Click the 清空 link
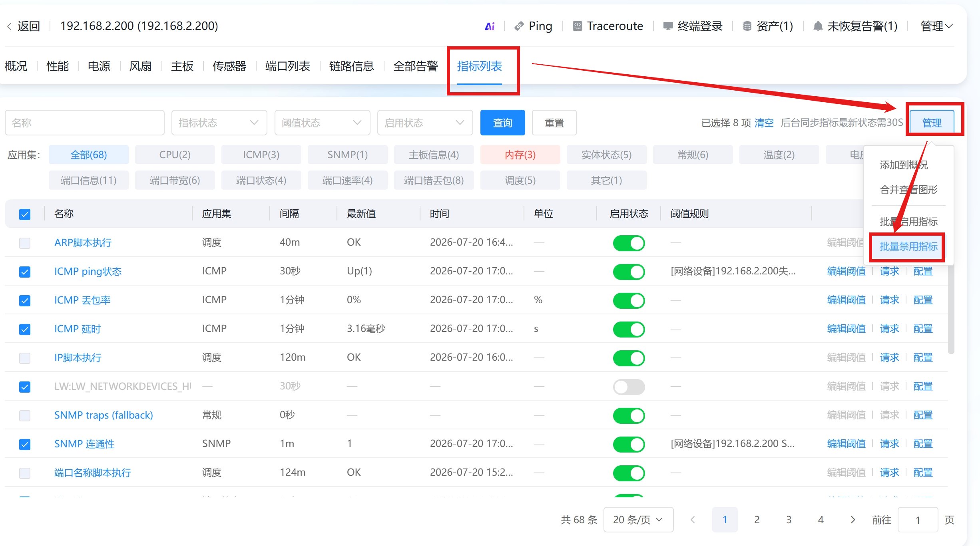The width and height of the screenshot is (980, 546). tap(764, 123)
